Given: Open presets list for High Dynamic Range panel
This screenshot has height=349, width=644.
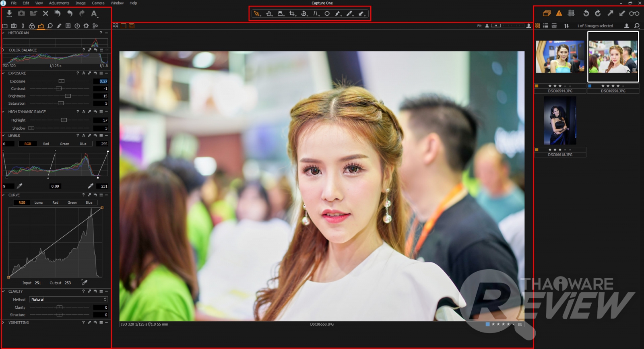Looking at the screenshot, I should point(101,112).
